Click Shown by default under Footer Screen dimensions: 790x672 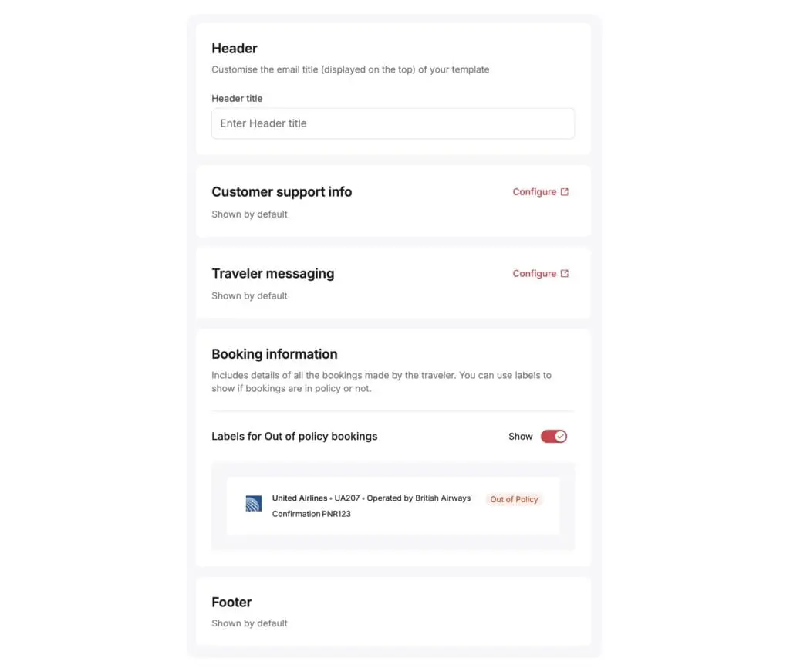249,623
